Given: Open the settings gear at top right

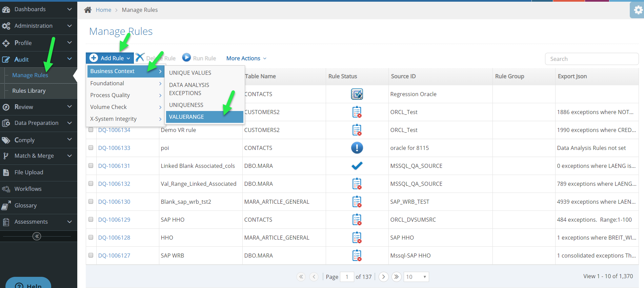Looking at the screenshot, I should (x=638, y=10).
